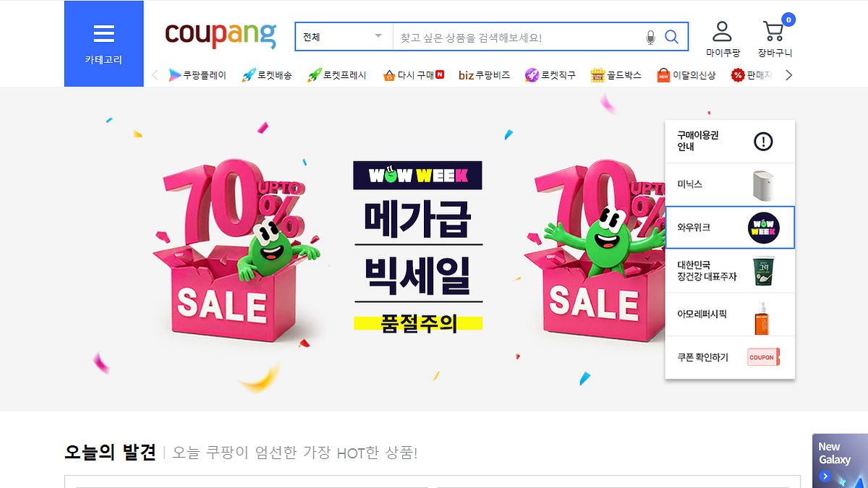Expand the 전체 search category dropdown
The height and width of the screenshot is (488, 868).
point(344,37)
